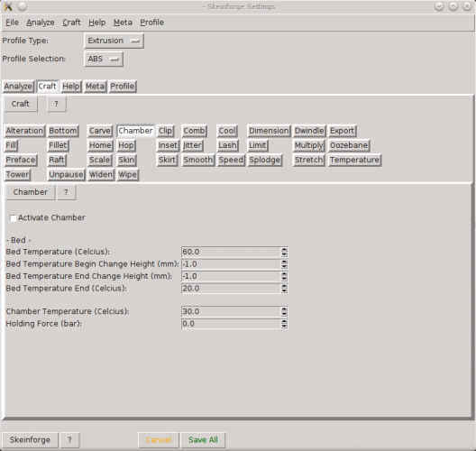476x451 pixels.
Task: Open the Profile Selection ABS dropdown
Action: click(104, 59)
